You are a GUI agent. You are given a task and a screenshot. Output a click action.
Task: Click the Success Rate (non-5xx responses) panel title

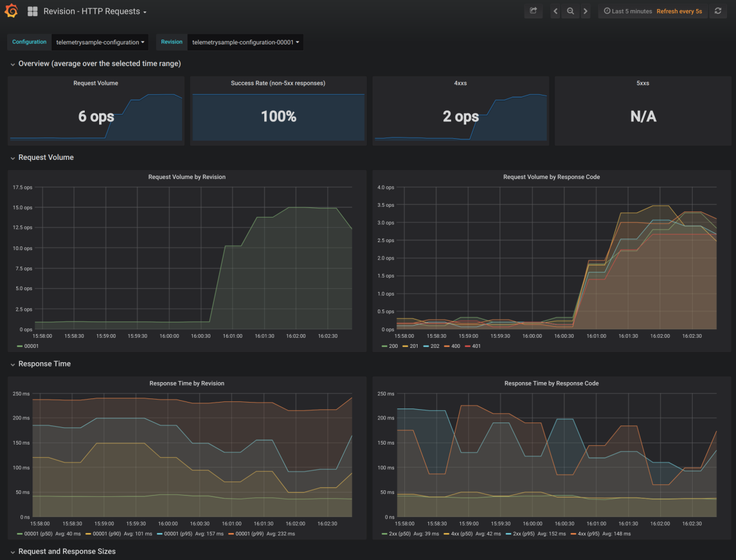coord(278,83)
